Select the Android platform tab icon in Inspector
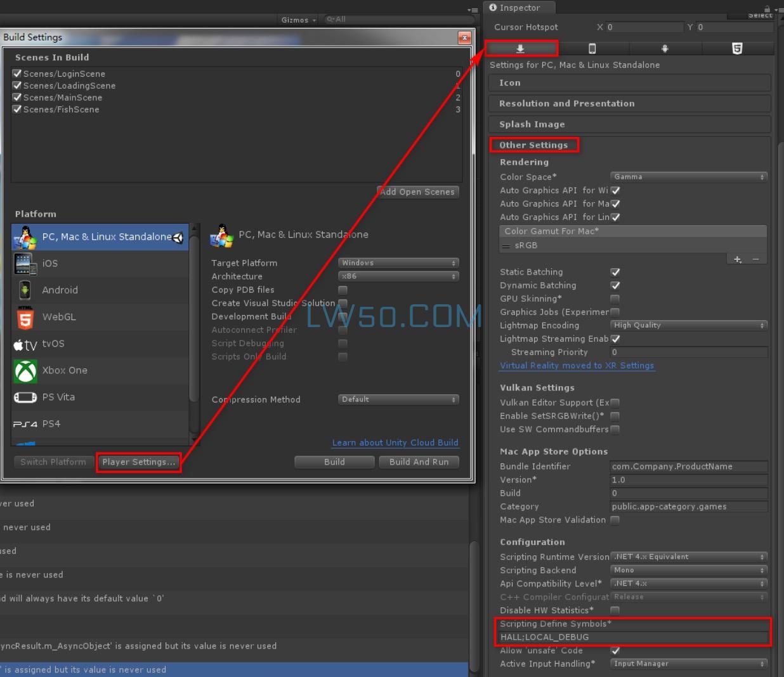 click(x=665, y=49)
